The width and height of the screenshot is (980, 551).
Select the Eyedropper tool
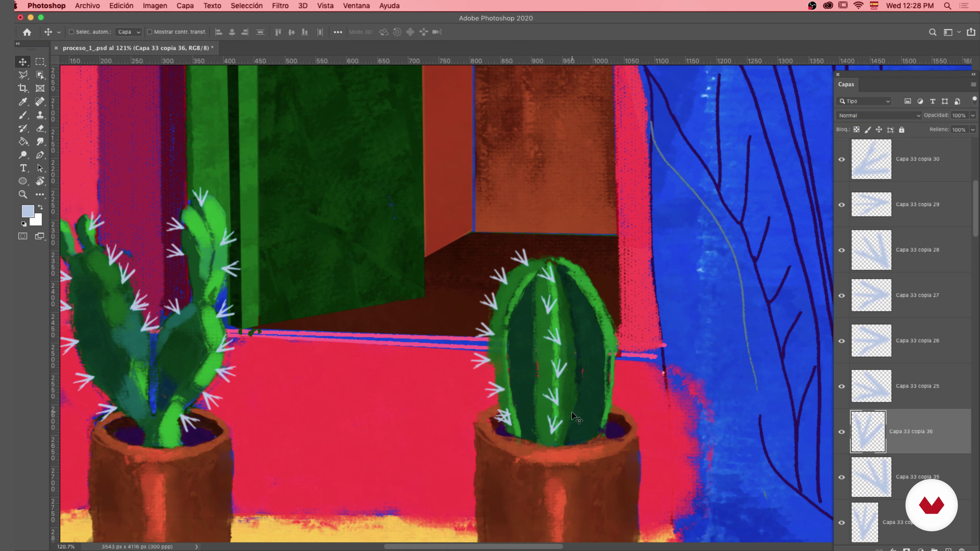click(23, 102)
